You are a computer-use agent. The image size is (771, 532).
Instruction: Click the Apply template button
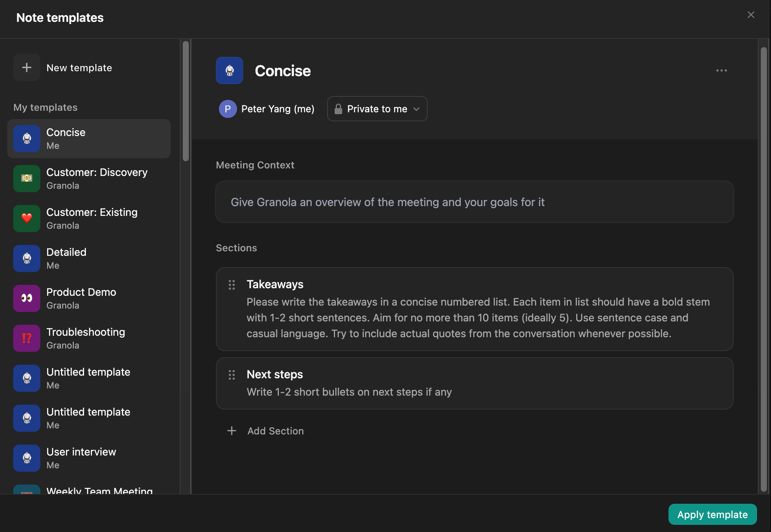tap(712, 514)
